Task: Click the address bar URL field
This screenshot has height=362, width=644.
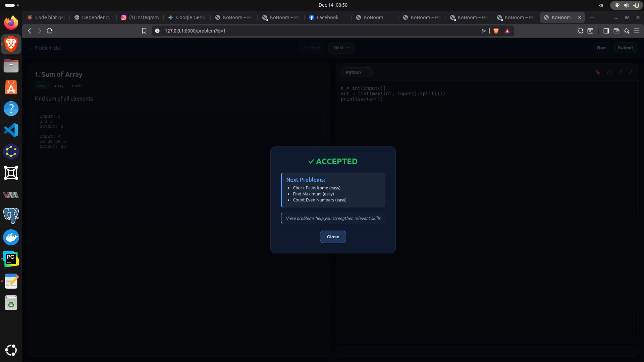Action: (x=302, y=31)
